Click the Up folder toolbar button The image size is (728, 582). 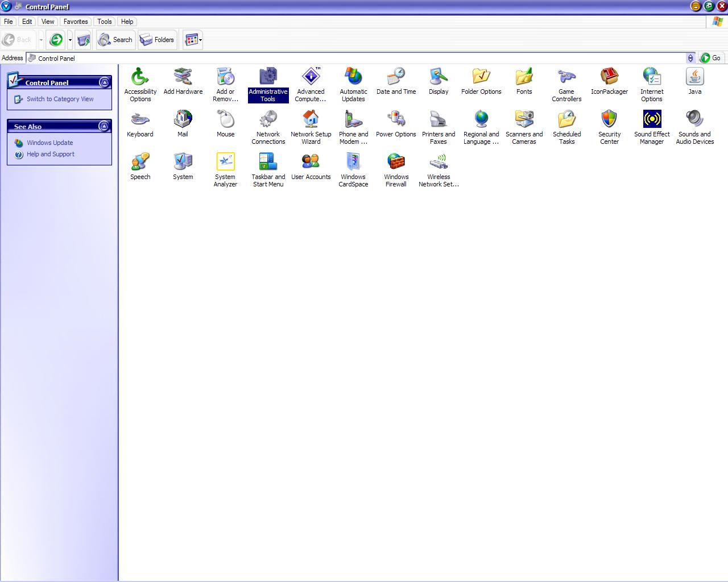click(x=84, y=40)
